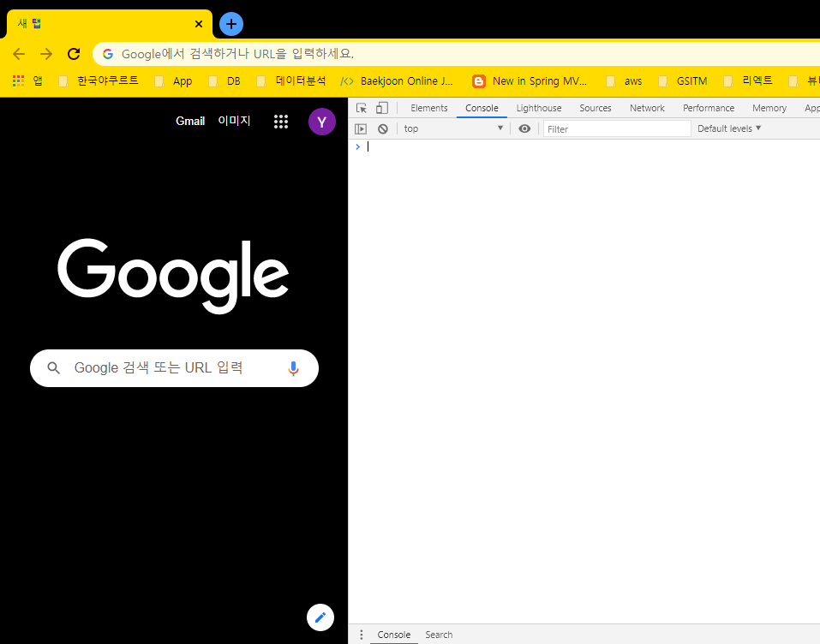Open the 한국야쿠르트 bookmark folder
Screen dimensions: 820x644
click(x=99, y=81)
